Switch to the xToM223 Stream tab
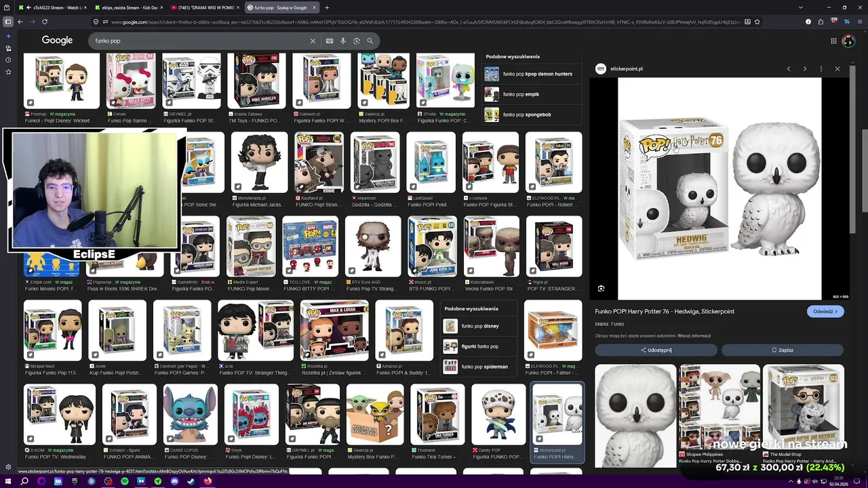This screenshot has height=488, width=868. tap(53, 7)
